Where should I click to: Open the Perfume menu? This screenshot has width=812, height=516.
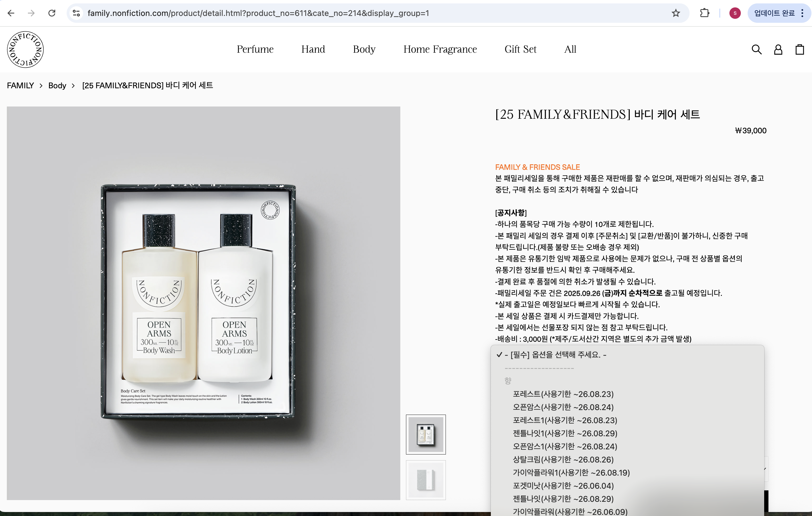coord(255,49)
